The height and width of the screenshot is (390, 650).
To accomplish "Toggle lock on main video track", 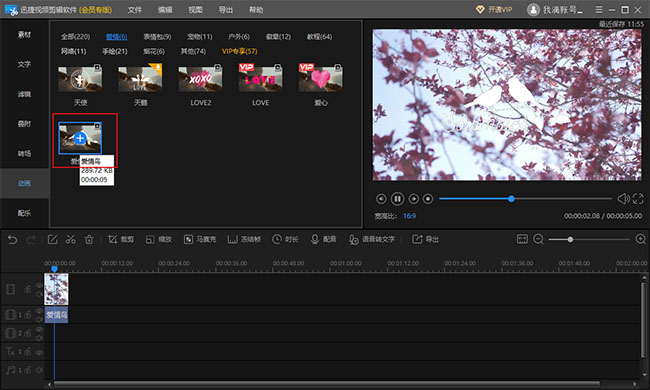I will coord(27,289).
